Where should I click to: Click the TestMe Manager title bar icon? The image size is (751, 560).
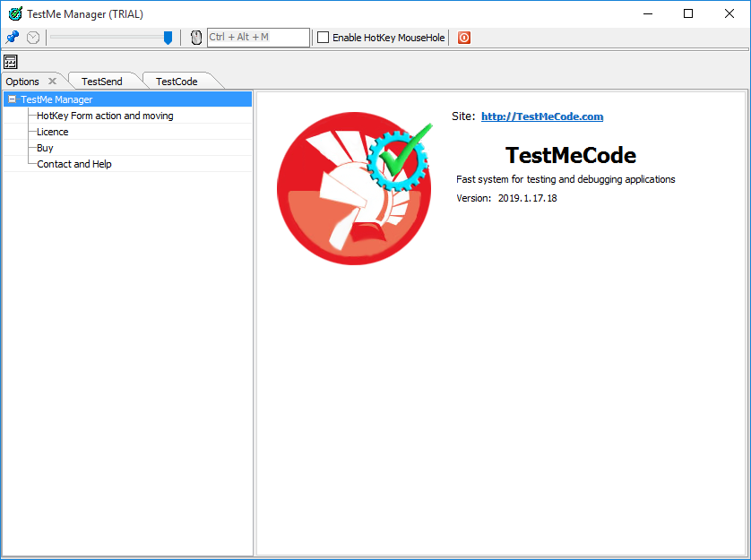point(14,13)
